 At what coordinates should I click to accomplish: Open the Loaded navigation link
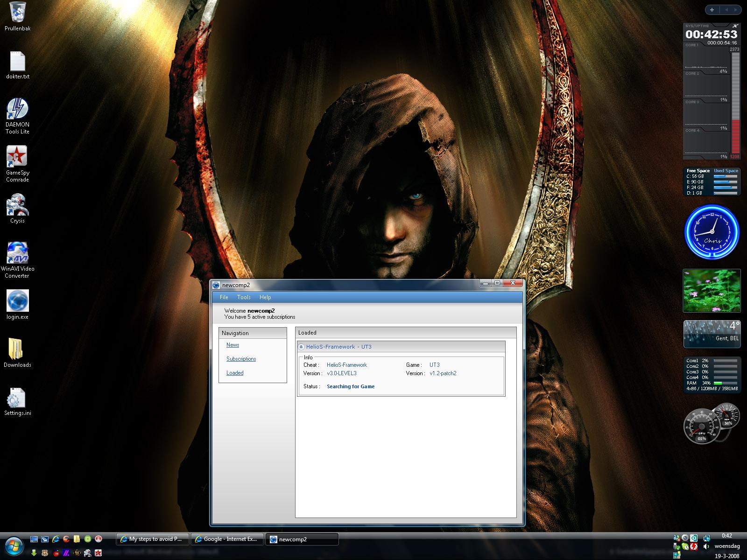[x=235, y=373]
